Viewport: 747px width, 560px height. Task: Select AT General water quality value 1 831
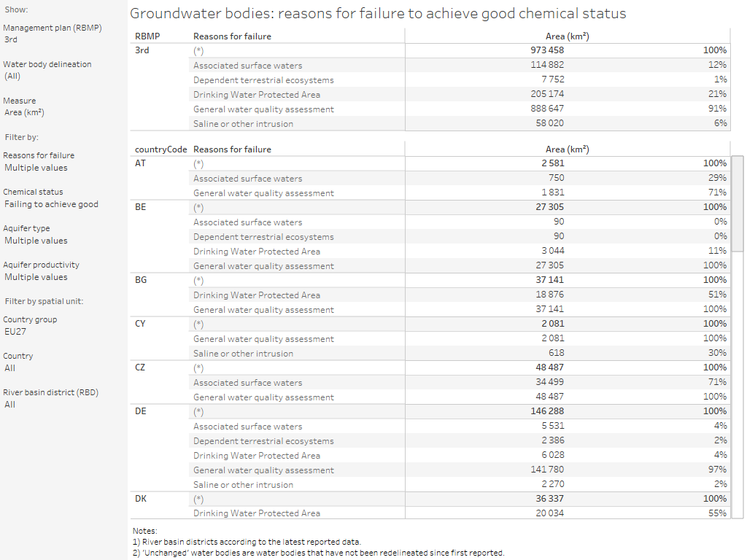click(553, 192)
